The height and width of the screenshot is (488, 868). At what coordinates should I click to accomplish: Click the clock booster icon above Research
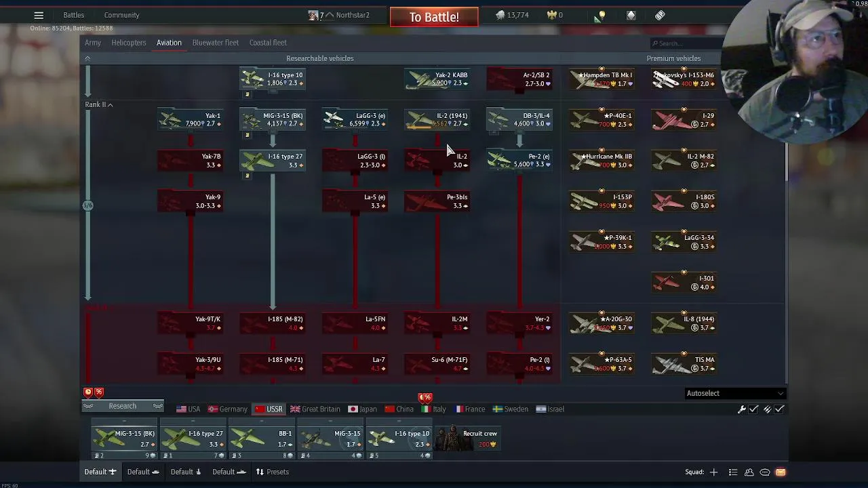click(88, 392)
